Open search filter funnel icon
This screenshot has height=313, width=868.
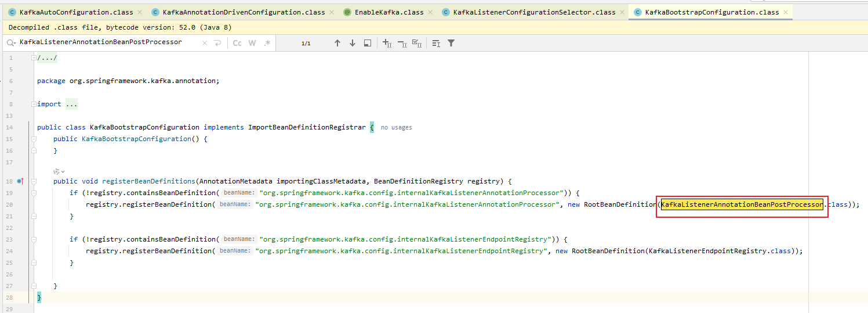pyautogui.click(x=451, y=43)
